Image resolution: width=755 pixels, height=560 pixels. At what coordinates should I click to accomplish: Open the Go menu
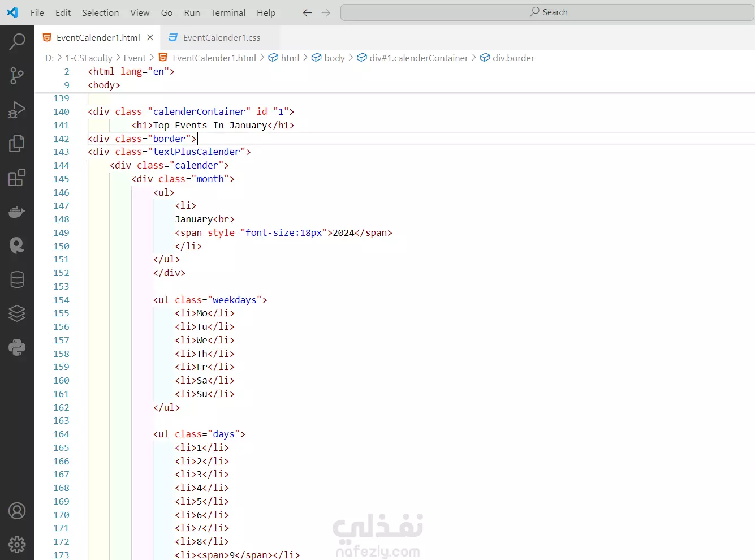point(167,12)
